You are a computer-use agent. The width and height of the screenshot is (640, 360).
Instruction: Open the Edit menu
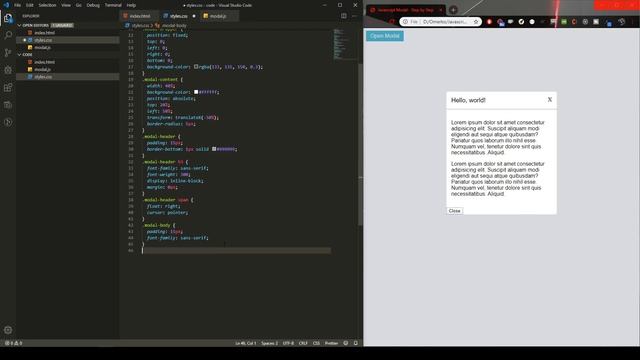click(30, 5)
